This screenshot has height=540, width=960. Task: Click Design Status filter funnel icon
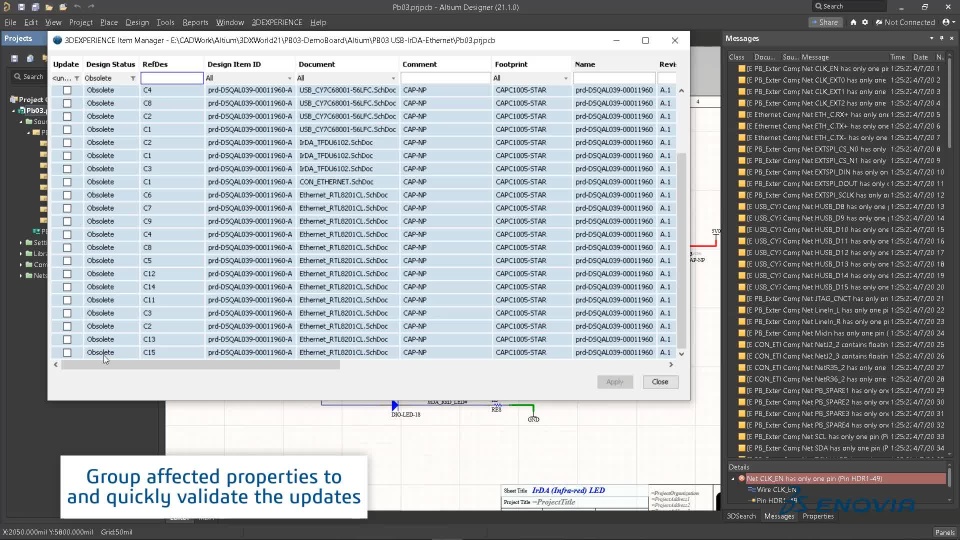[x=133, y=78]
